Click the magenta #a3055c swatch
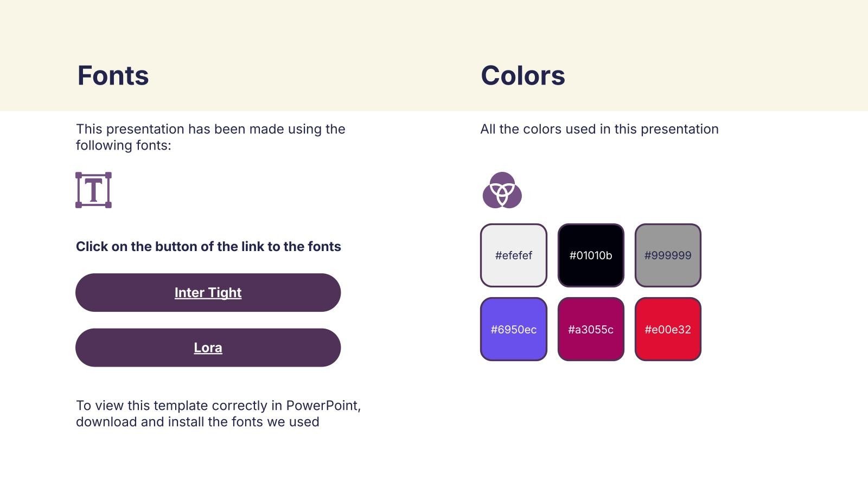The width and height of the screenshot is (868, 488). click(591, 329)
